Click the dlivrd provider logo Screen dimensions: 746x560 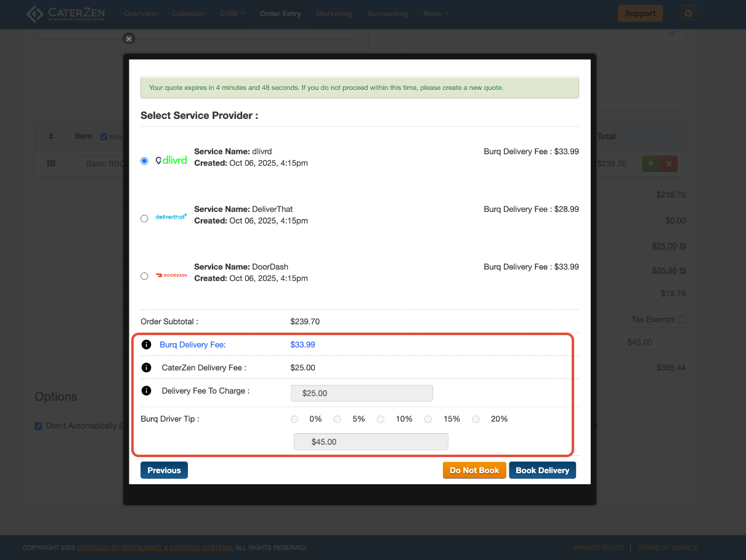click(171, 160)
